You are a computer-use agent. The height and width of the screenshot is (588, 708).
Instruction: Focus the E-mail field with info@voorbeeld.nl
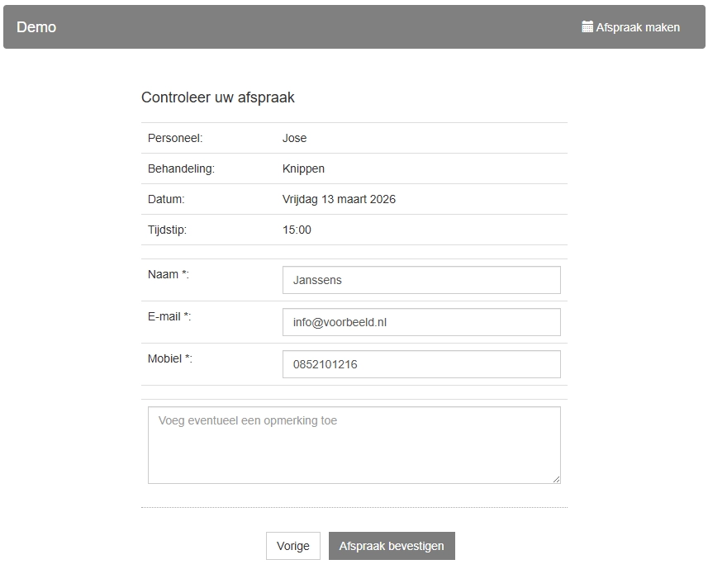421,322
